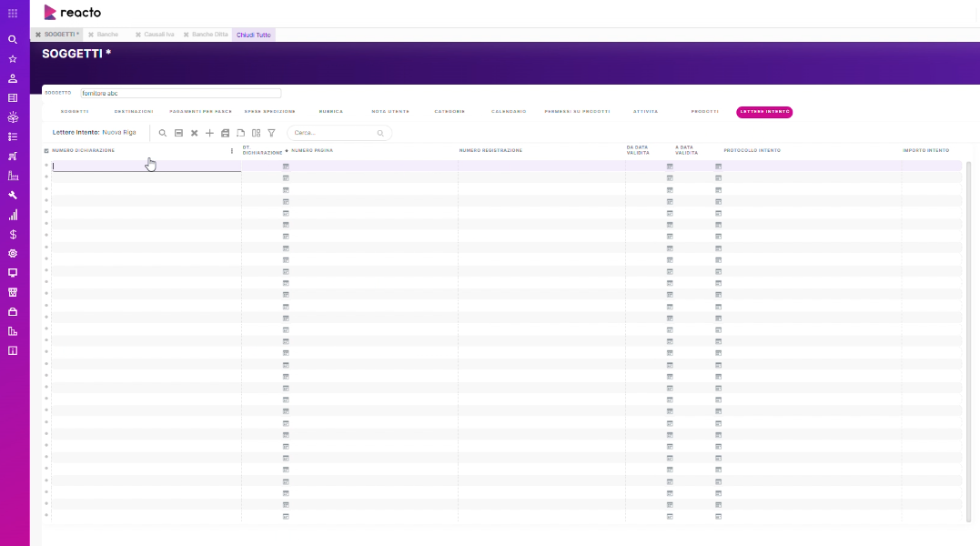Click the sidebar search magnifier icon
This screenshot has width=980, height=546.
click(13, 39)
